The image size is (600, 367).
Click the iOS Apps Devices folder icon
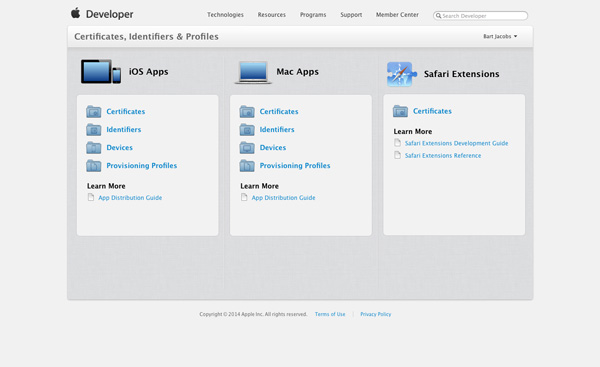tap(93, 147)
